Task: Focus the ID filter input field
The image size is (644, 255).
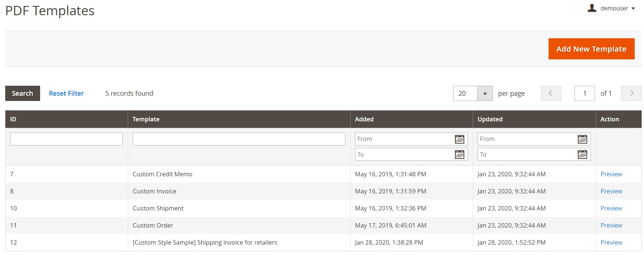Action: (x=66, y=139)
